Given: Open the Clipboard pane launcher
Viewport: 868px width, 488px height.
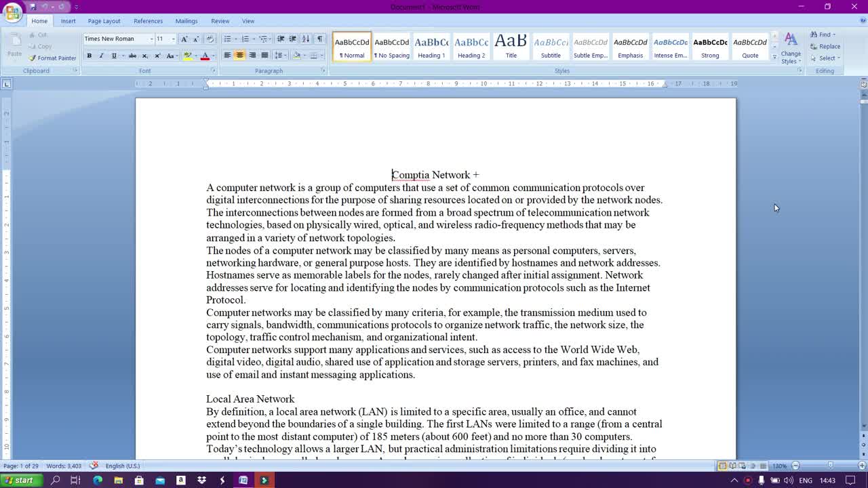Looking at the screenshot, I should (75, 70).
